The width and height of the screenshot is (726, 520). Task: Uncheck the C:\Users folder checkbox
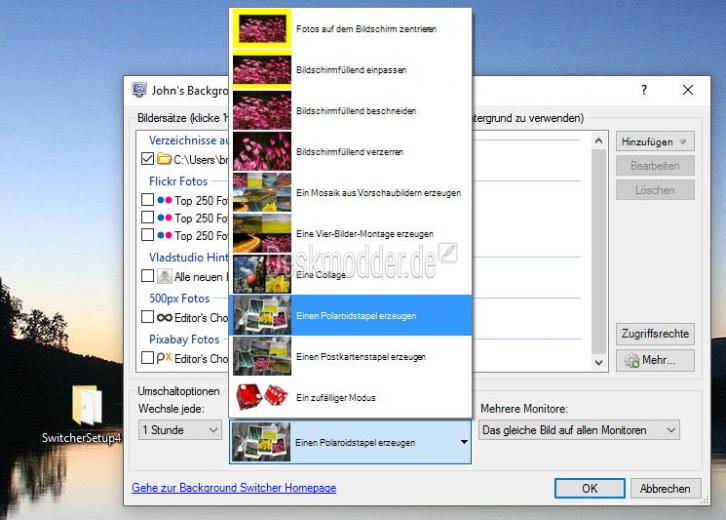(147, 159)
